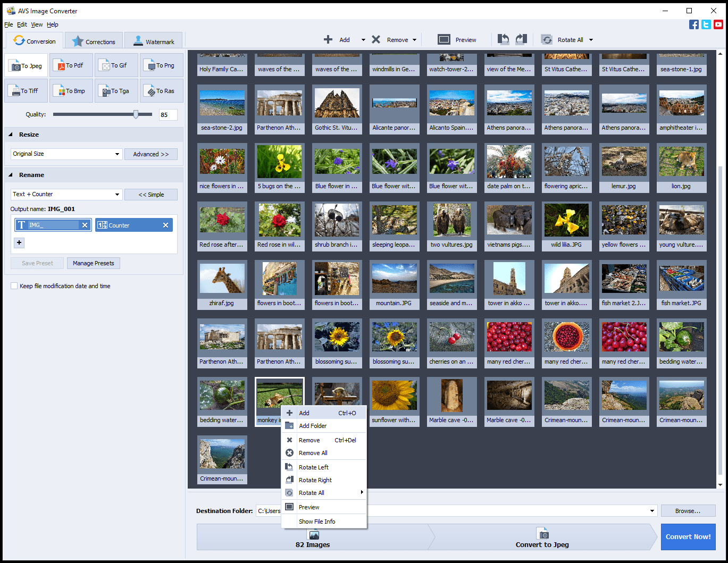The image size is (728, 563).
Task: Click the Manage Presets button
Action: (94, 263)
